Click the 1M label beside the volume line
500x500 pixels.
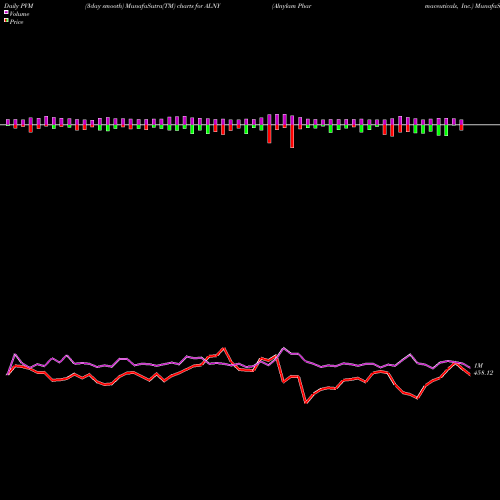[478, 366]
